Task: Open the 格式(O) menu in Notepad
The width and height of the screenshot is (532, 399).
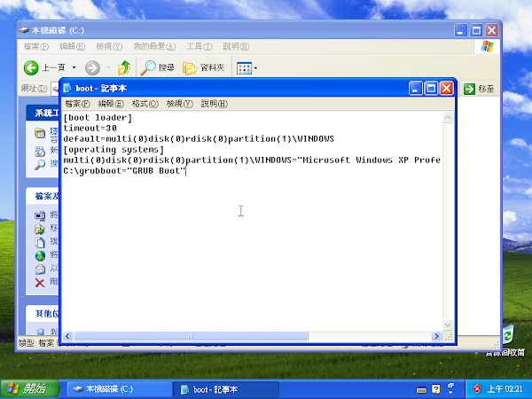Action: (145, 104)
